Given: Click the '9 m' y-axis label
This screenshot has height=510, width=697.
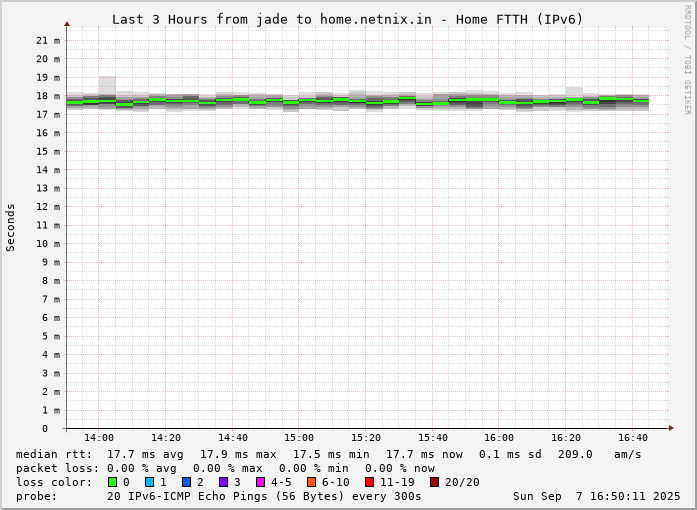Looking at the screenshot, I should tap(51, 262).
